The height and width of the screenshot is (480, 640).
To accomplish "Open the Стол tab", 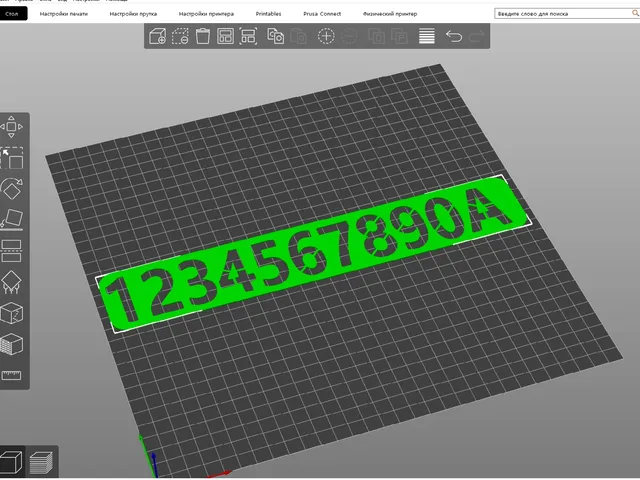I will pos(13,13).
